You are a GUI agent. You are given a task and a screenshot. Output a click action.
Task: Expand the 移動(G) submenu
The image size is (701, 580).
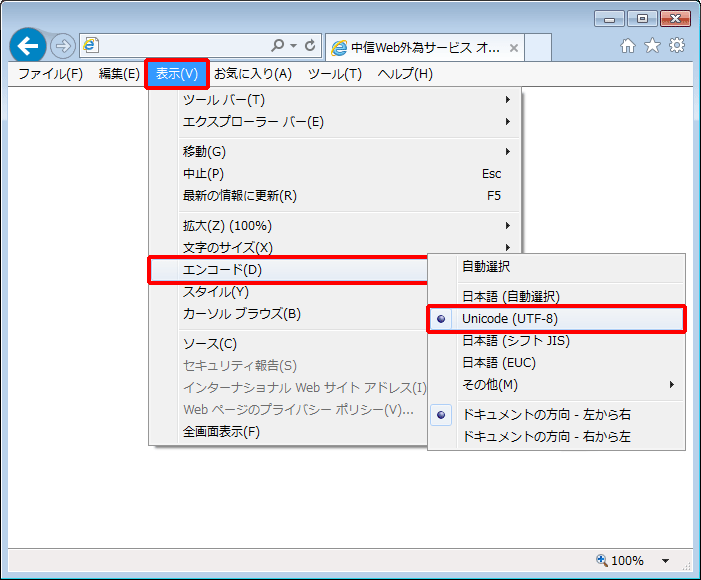point(335,152)
